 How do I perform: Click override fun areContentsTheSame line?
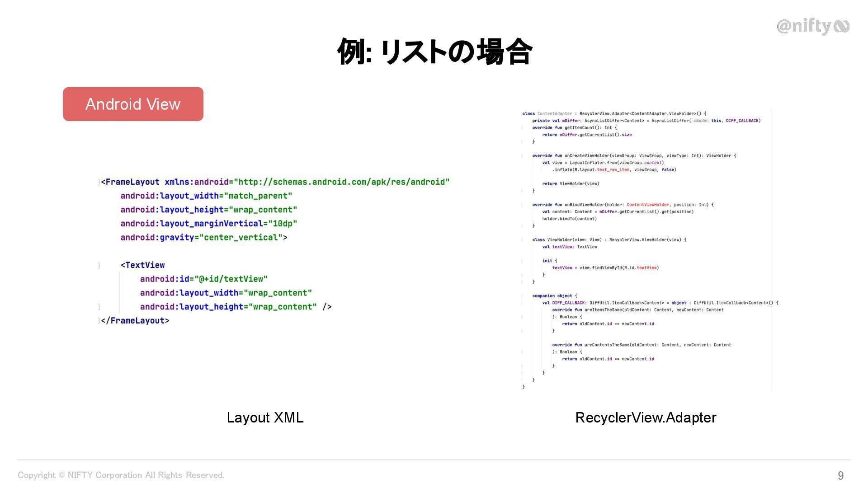(x=642, y=345)
